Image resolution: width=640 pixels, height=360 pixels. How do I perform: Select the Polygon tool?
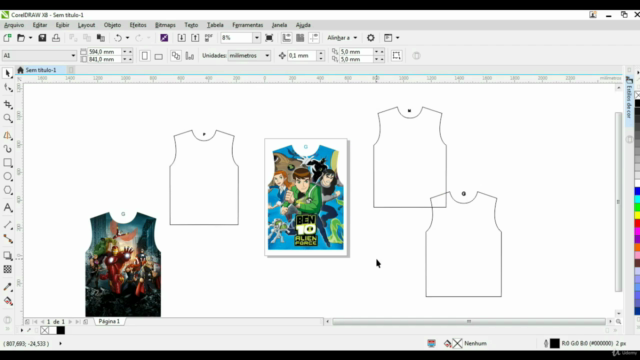(8, 190)
